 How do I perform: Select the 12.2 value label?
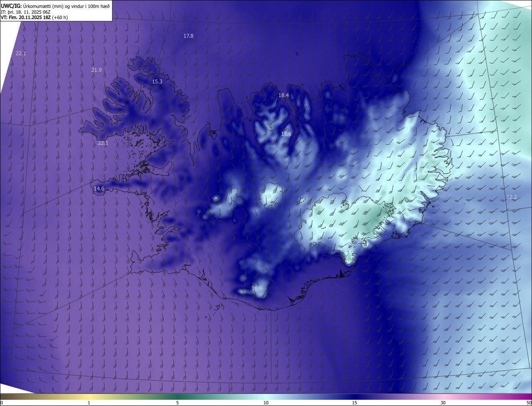pyautogui.click(x=512, y=197)
